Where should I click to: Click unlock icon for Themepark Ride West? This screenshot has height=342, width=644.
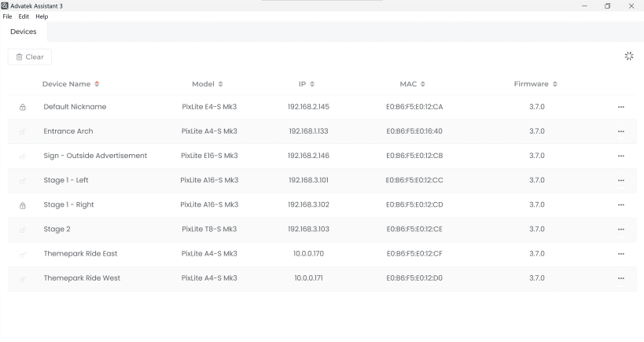[x=23, y=279]
